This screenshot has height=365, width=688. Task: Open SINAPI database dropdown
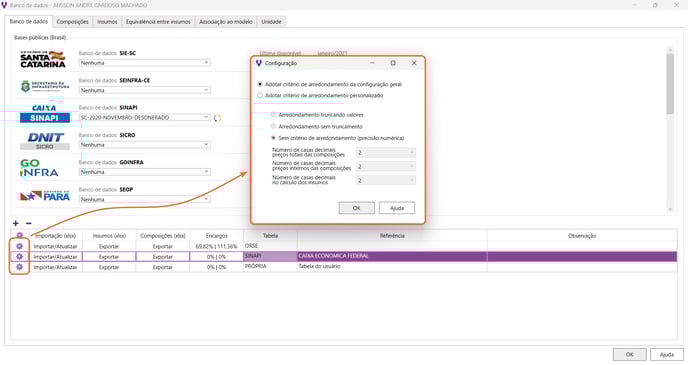[145, 118]
